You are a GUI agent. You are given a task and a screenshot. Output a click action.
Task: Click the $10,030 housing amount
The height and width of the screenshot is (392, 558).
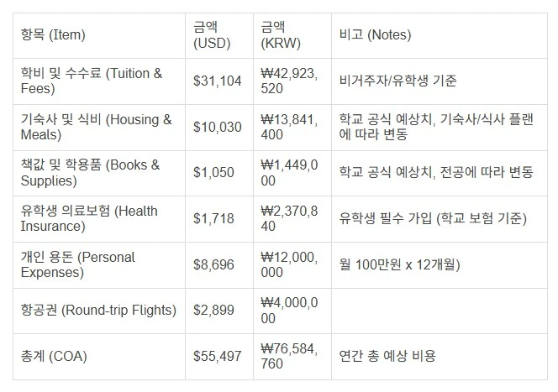click(219, 128)
